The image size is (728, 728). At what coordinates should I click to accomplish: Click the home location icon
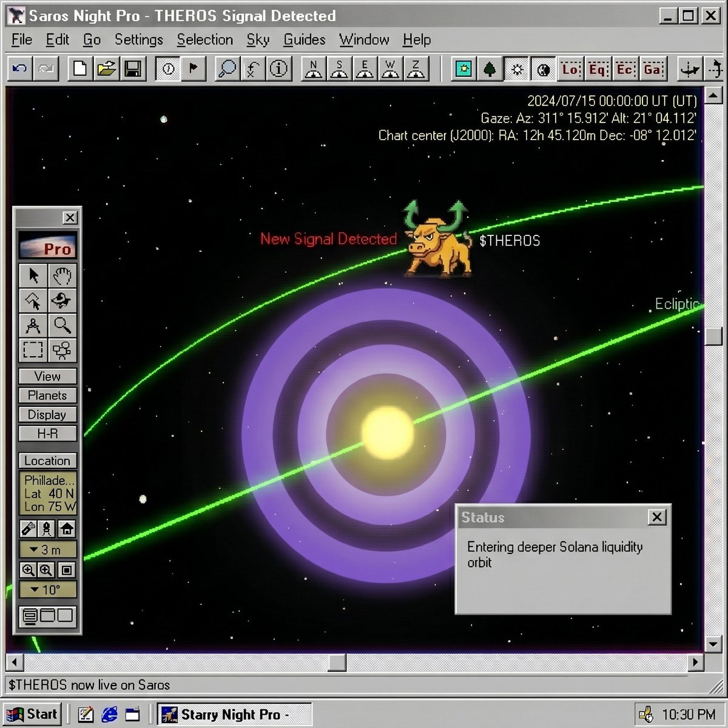[67, 529]
